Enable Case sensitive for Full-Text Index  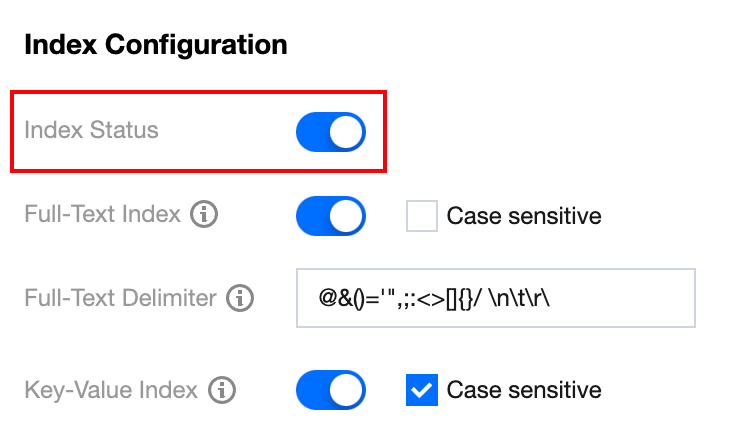click(x=422, y=215)
